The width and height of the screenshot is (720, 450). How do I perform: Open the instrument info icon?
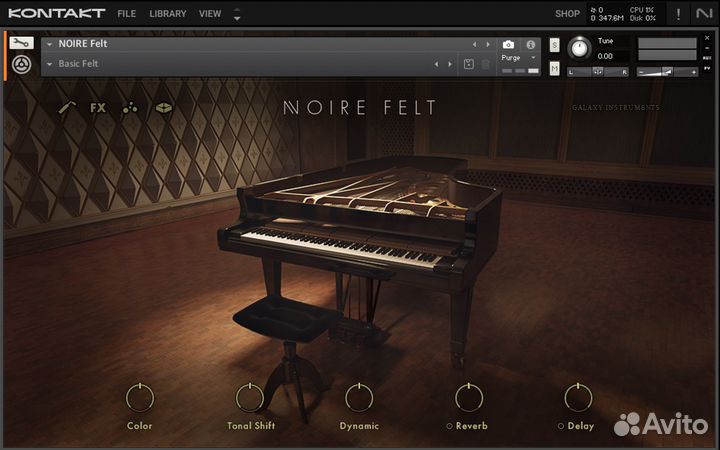click(x=531, y=45)
